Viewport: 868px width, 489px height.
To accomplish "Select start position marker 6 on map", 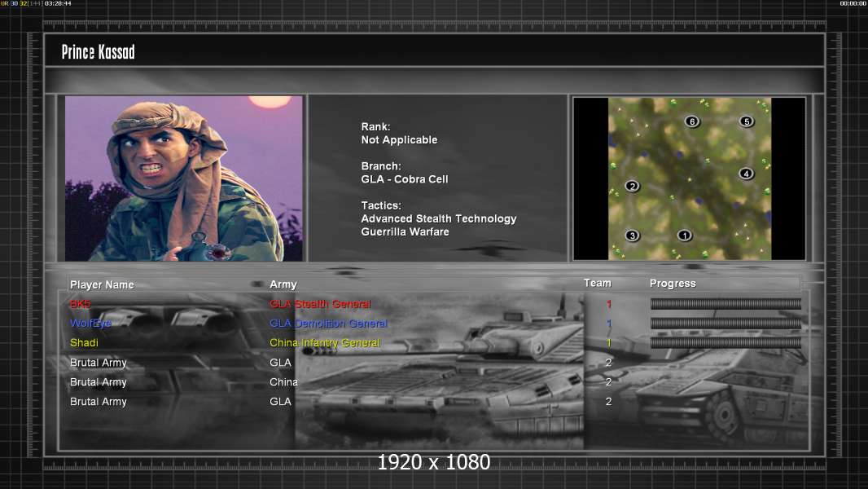I will 692,121.
